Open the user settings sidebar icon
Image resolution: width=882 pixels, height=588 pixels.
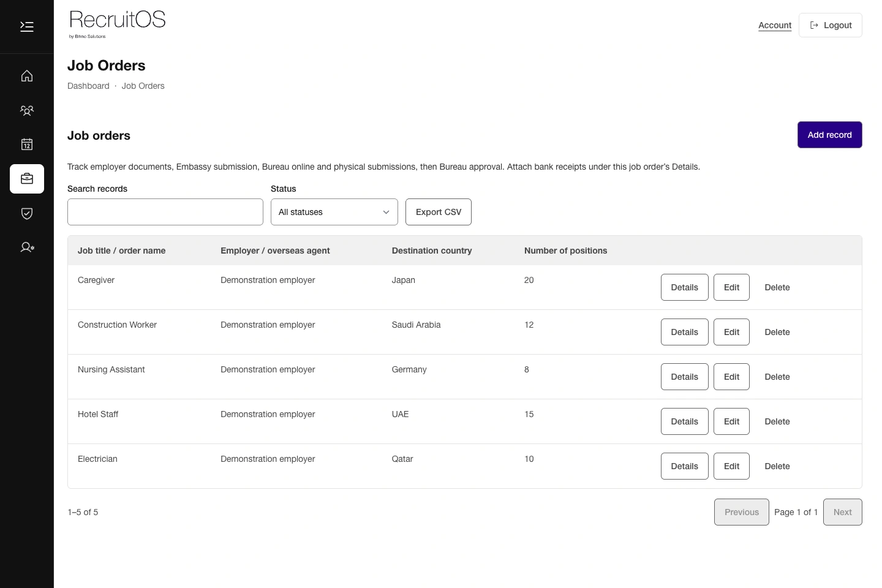click(x=27, y=247)
